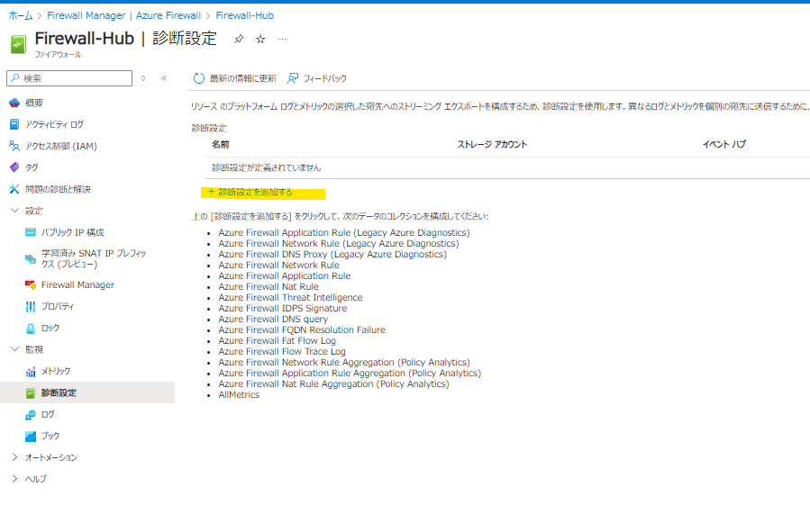
Task: Open 問題の診断と解決 menu item
Action: point(58,189)
